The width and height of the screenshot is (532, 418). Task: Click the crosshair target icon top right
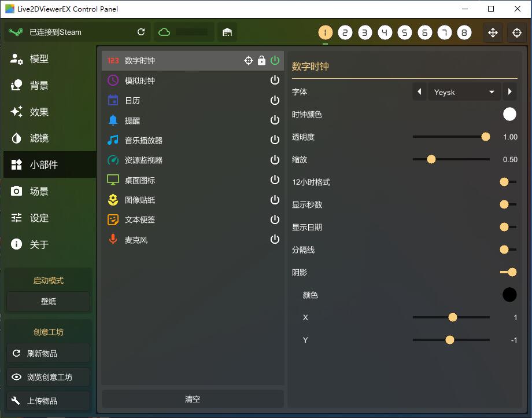[517, 32]
